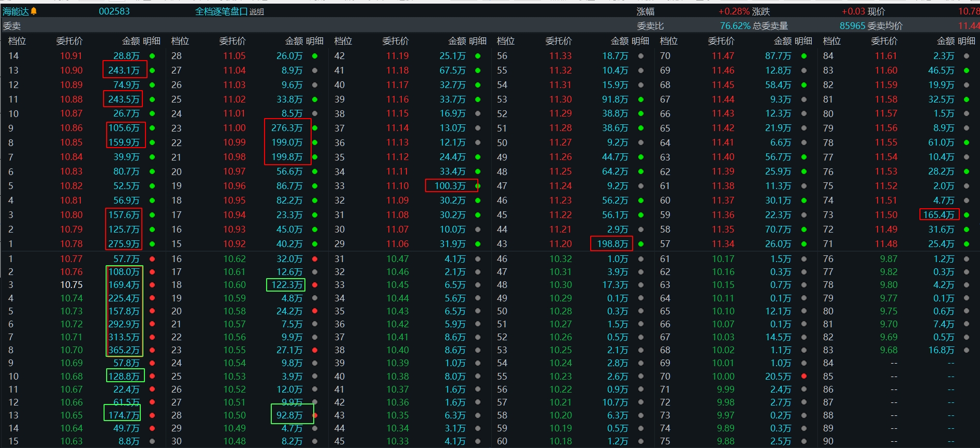Viewport: 980px width, 448px height.
Task: Click red detail dot at bid 10.50
Action: (x=315, y=415)
